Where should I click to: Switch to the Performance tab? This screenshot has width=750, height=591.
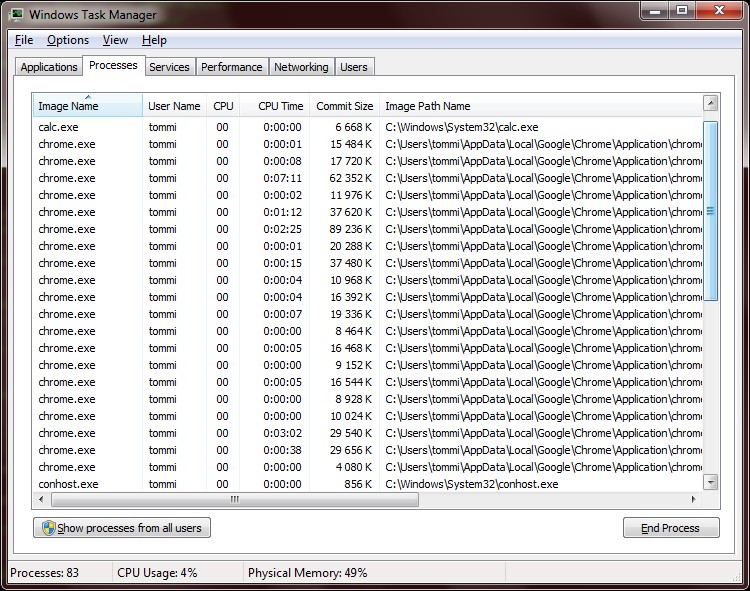click(x=231, y=67)
